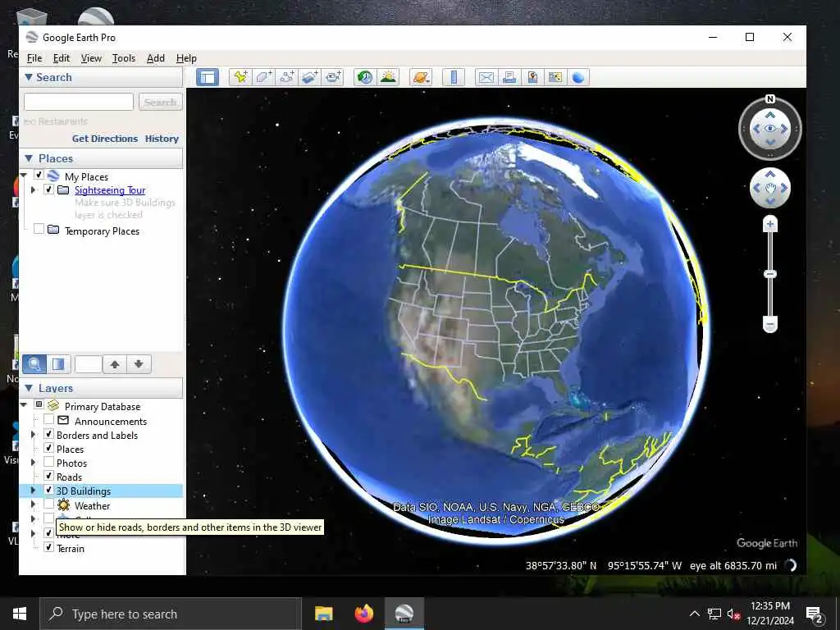This screenshot has height=630, width=840.
Task: Open the File menu
Action: click(x=34, y=58)
